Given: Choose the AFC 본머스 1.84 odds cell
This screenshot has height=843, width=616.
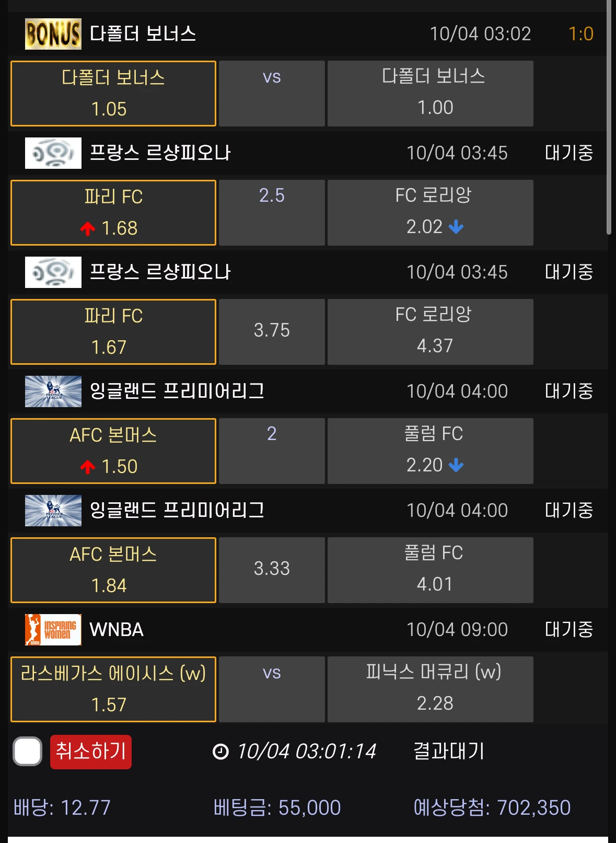Looking at the screenshot, I should [x=113, y=570].
